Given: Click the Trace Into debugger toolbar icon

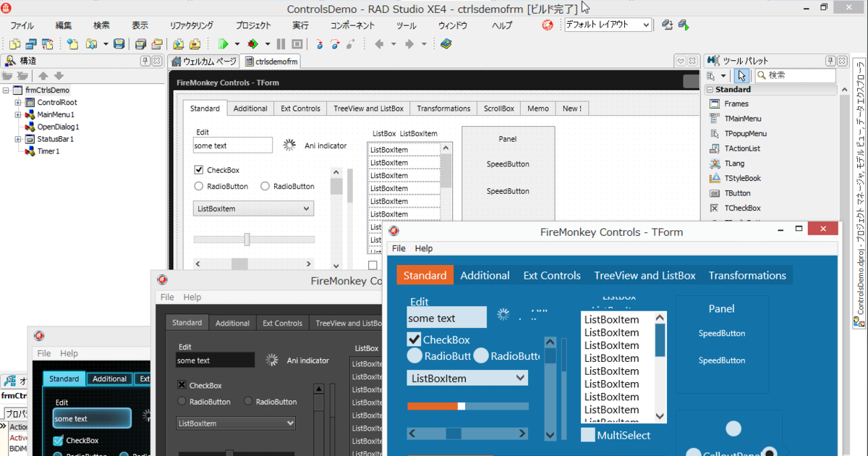Looking at the screenshot, I should pos(320,43).
